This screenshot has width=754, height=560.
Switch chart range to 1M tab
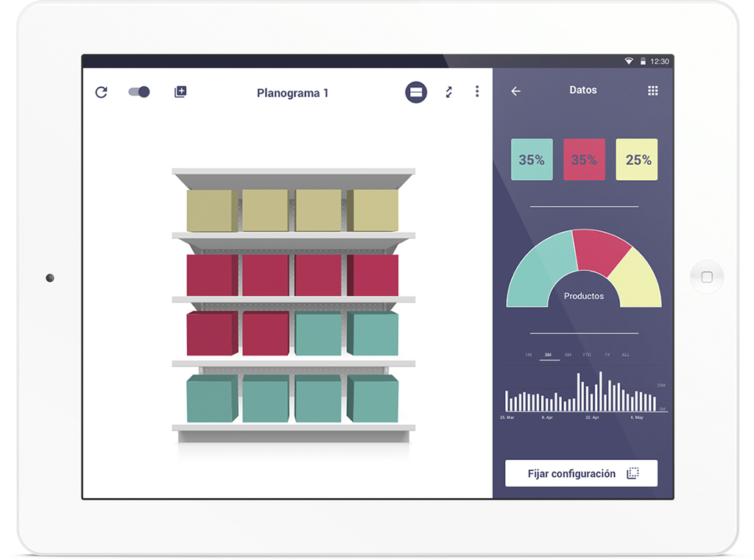click(528, 355)
